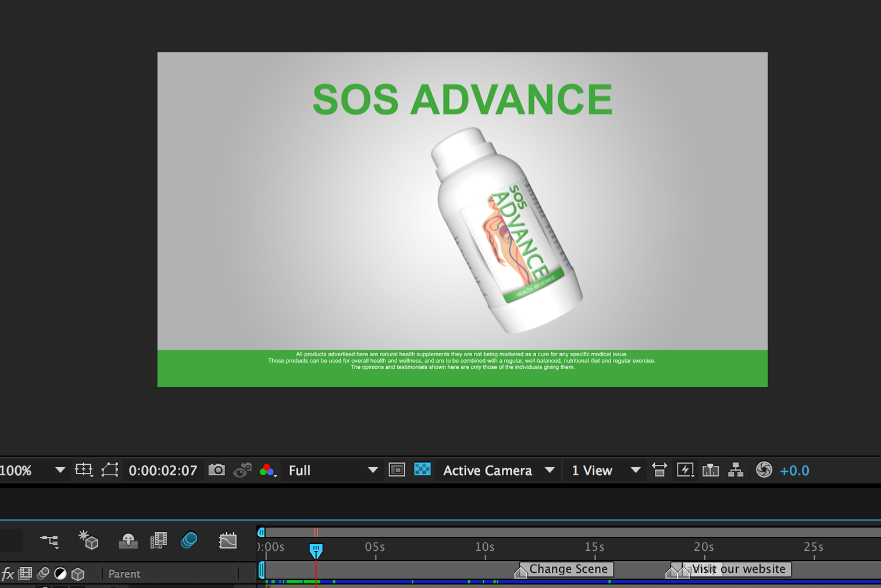Screen dimensions: 881x588
Task: Open the Composition mini-flowchart
Action: (x=49, y=541)
